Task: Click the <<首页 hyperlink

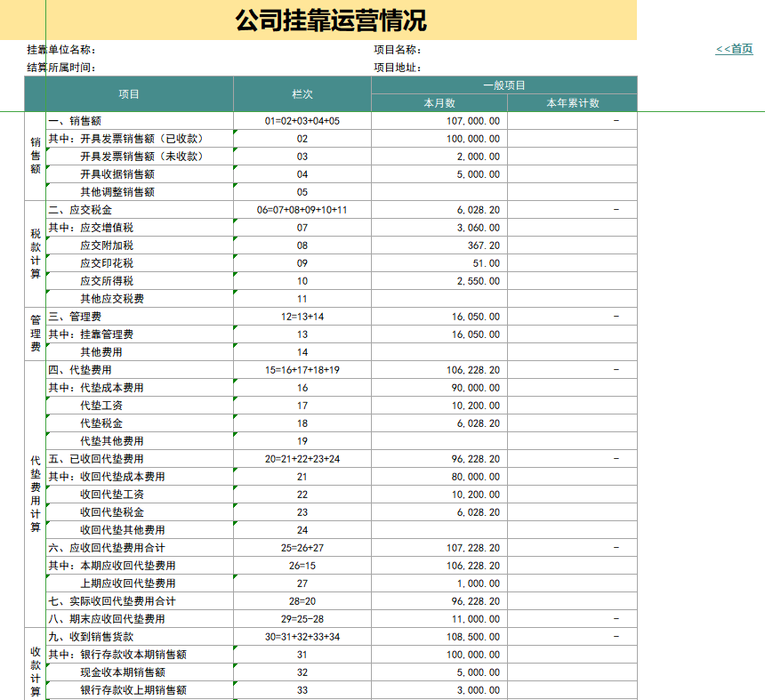Action: pos(736,49)
